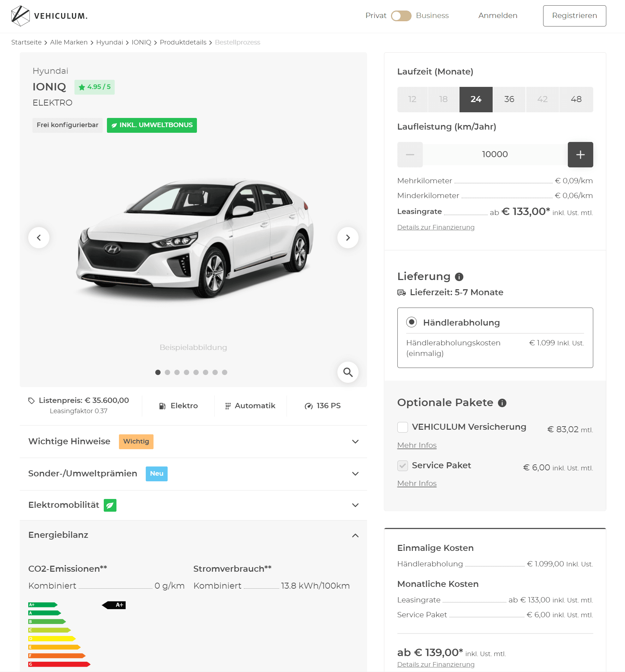Viewport: 625px width, 672px height.
Task: Click the blue Neu badge
Action: pyautogui.click(x=157, y=474)
